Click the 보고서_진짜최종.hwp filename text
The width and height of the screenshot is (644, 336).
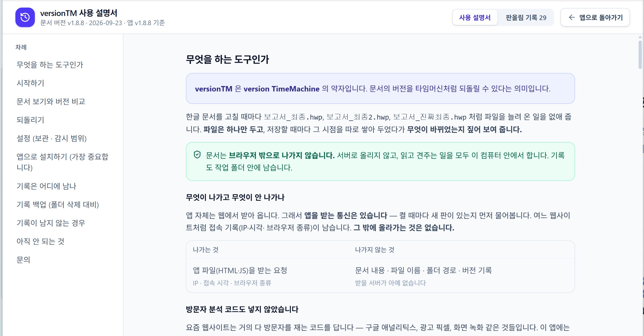[430, 117]
